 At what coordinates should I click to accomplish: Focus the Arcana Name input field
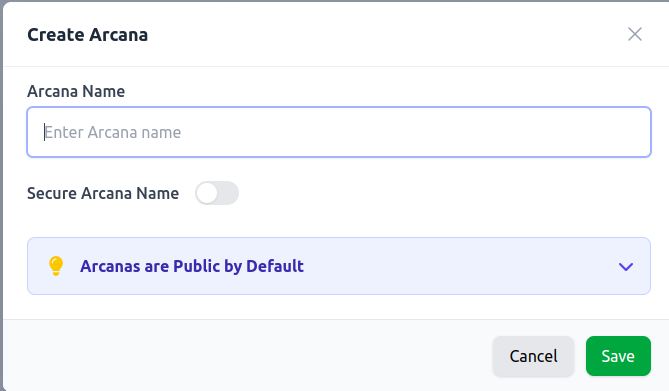pyautogui.click(x=339, y=132)
